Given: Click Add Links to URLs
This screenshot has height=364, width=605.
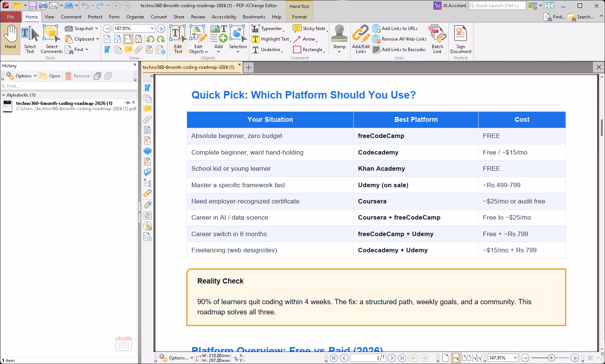Looking at the screenshot, I should click(395, 29).
